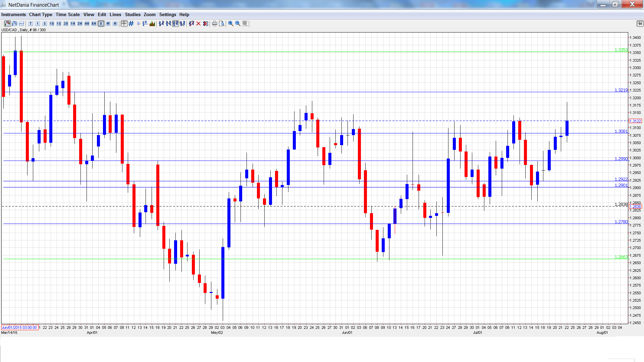
Task: Click the 1.2663 green support line label
Action: pyautogui.click(x=621, y=257)
